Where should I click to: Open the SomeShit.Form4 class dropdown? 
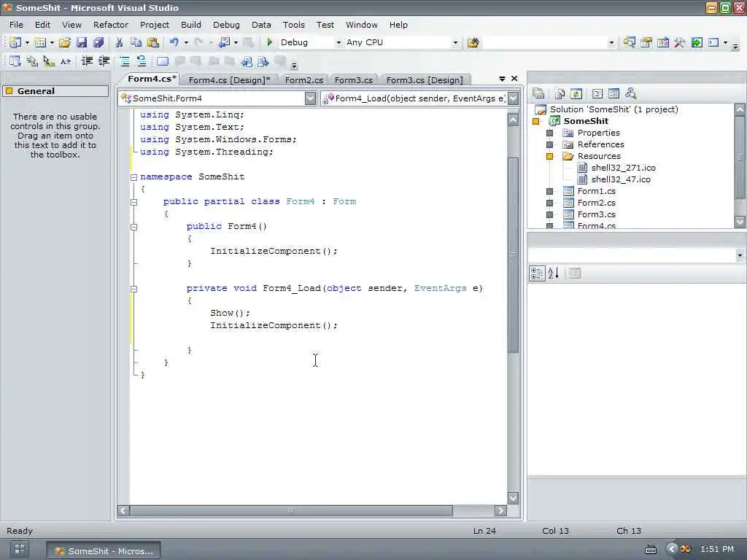pyautogui.click(x=310, y=98)
